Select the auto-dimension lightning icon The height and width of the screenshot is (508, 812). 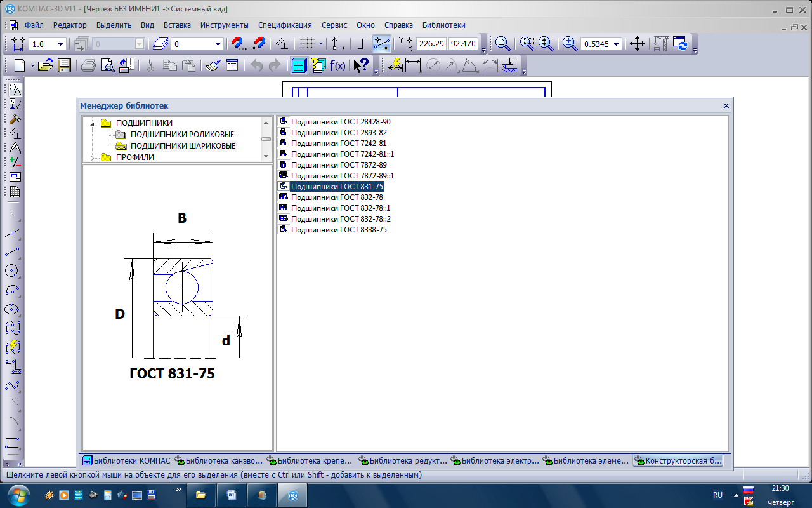tap(395, 65)
